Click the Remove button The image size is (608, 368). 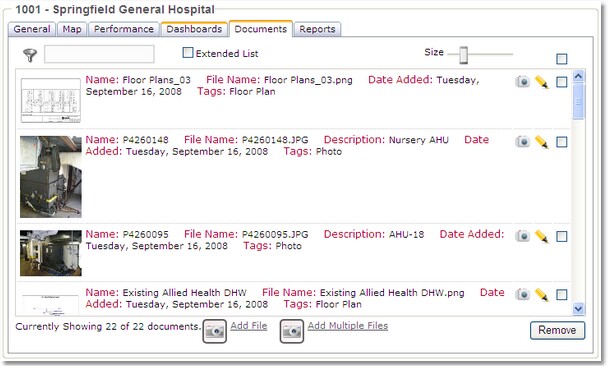pyautogui.click(x=557, y=330)
